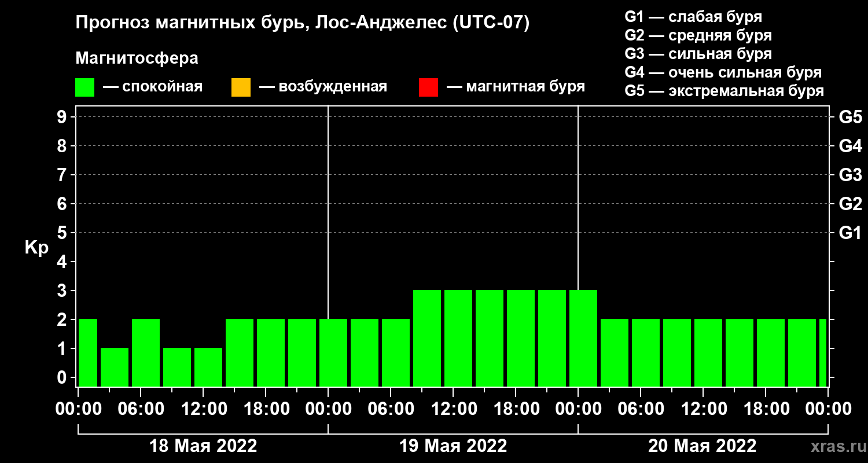This screenshot has height=463, width=868.
Task: Click the Kp 3 bar crossing midnight into 20 Мая
Action: click(x=583, y=338)
